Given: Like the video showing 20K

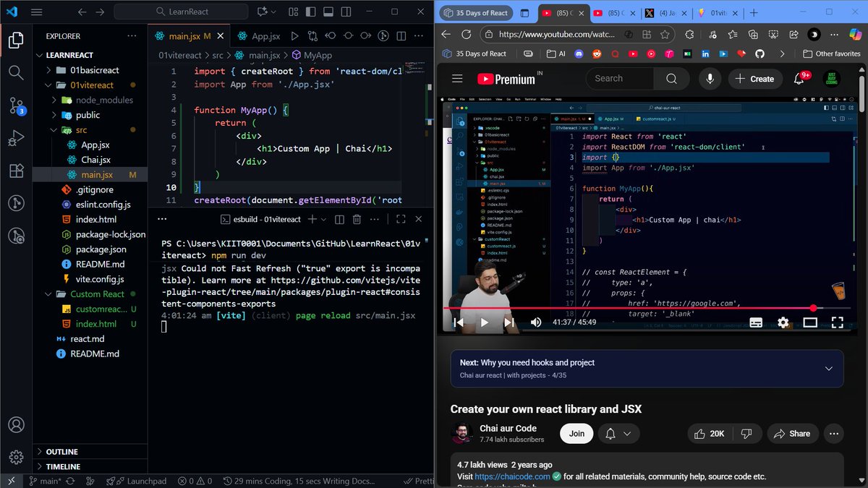Looking at the screenshot, I should pyautogui.click(x=708, y=433).
